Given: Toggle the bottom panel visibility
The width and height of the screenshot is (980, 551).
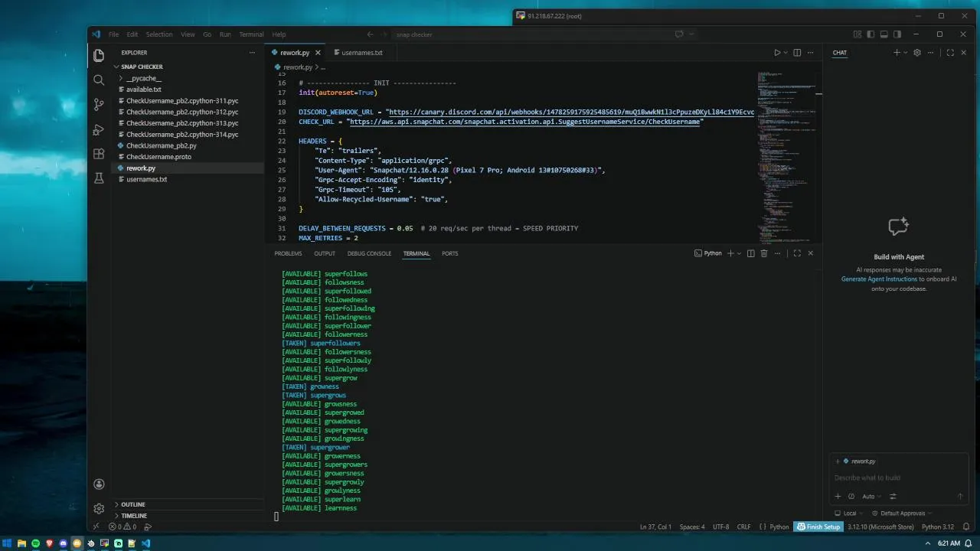Looking at the screenshot, I should pyautogui.click(x=884, y=34).
